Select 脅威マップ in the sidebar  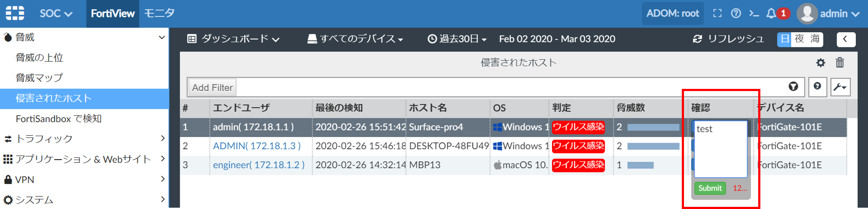pos(39,78)
